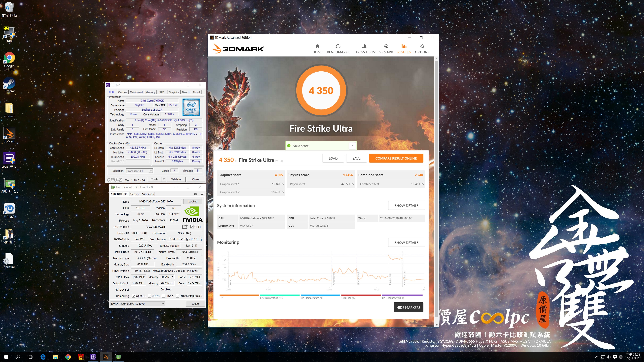Click Bus Interface question mark help

[201, 239]
